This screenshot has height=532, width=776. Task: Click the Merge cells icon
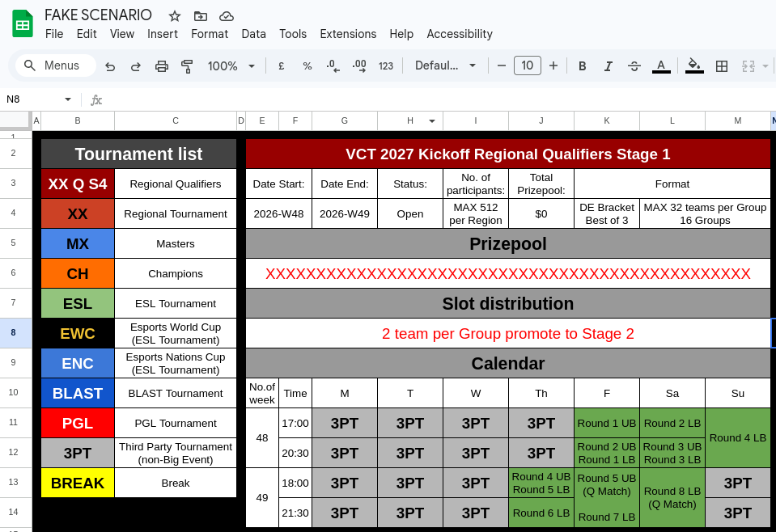click(x=748, y=65)
